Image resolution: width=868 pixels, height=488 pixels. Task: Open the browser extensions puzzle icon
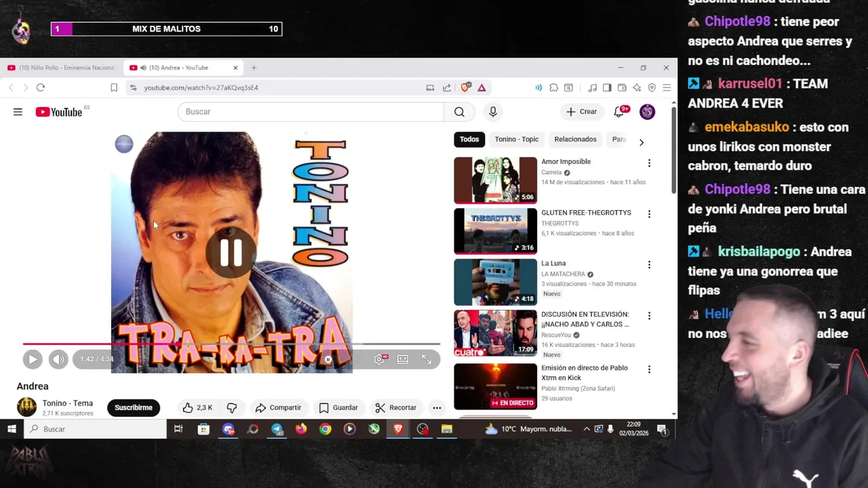(554, 87)
